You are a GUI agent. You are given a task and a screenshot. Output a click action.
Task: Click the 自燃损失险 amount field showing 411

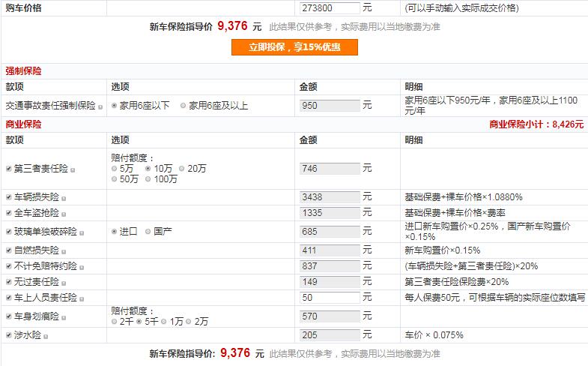[330, 250]
